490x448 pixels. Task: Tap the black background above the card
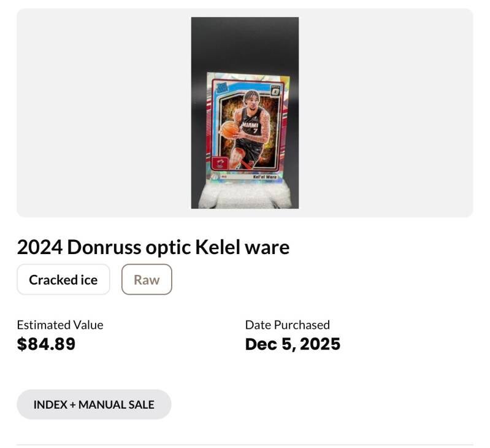(x=245, y=43)
